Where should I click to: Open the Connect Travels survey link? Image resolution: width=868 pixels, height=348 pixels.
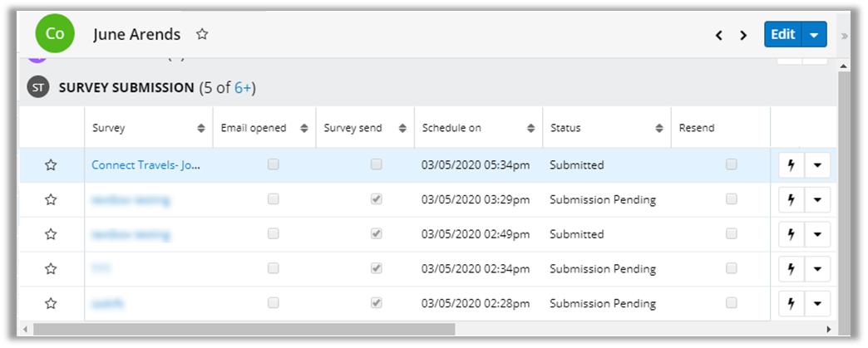[x=146, y=165]
